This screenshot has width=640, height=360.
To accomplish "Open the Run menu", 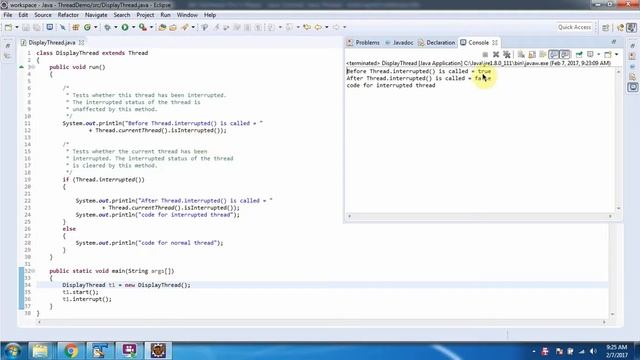I will [x=165, y=15].
